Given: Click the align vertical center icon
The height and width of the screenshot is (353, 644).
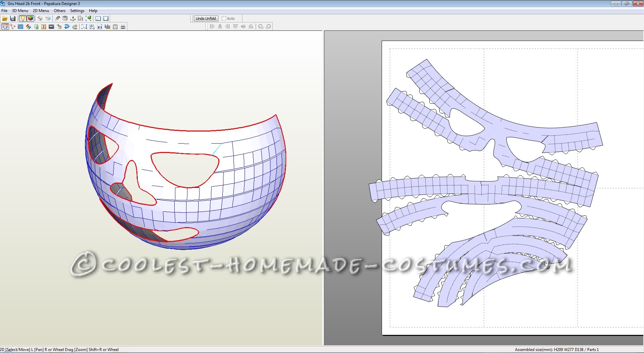Looking at the screenshot, I should [243, 27].
